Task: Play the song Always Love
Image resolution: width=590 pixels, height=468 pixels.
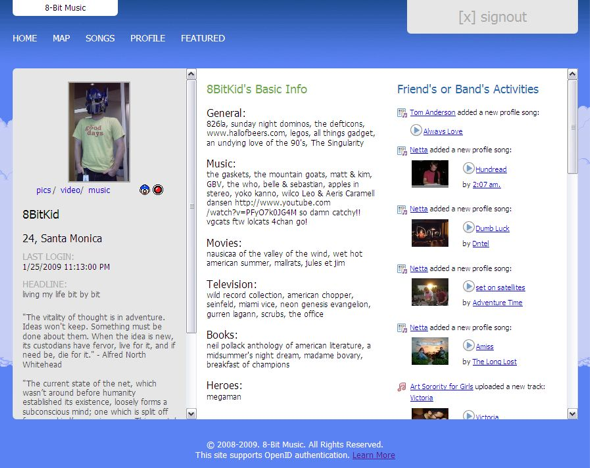Action: click(416, 131)
